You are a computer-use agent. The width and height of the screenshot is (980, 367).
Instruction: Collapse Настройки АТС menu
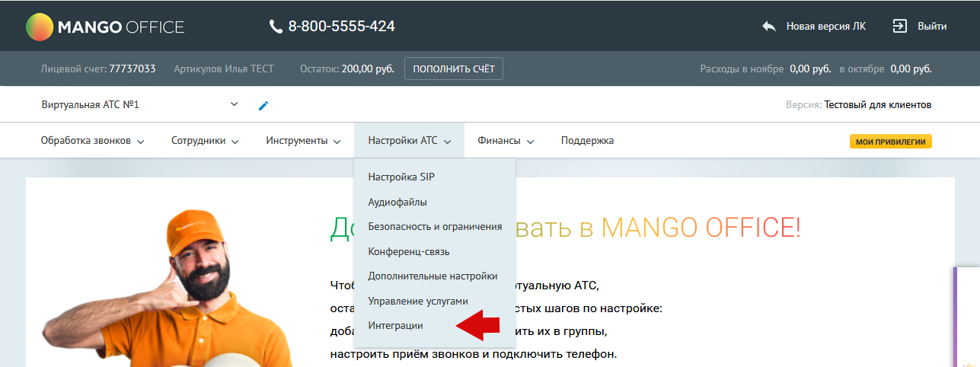click(410, 141)
